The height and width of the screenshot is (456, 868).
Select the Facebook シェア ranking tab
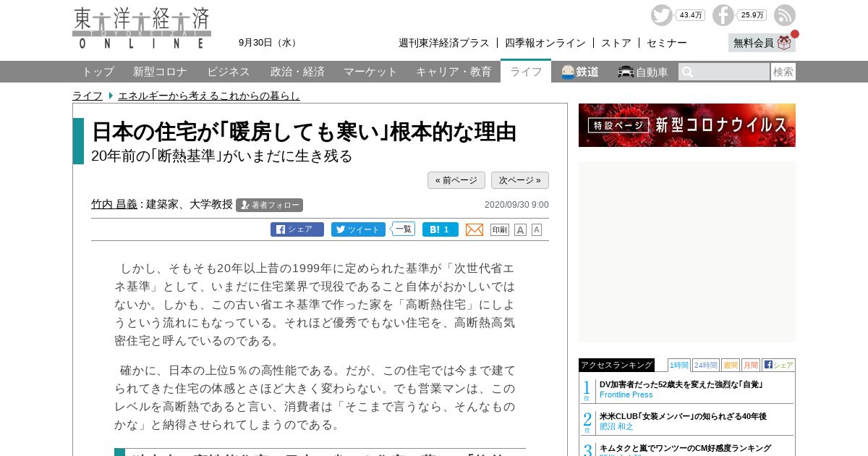(x=778, y=365)
